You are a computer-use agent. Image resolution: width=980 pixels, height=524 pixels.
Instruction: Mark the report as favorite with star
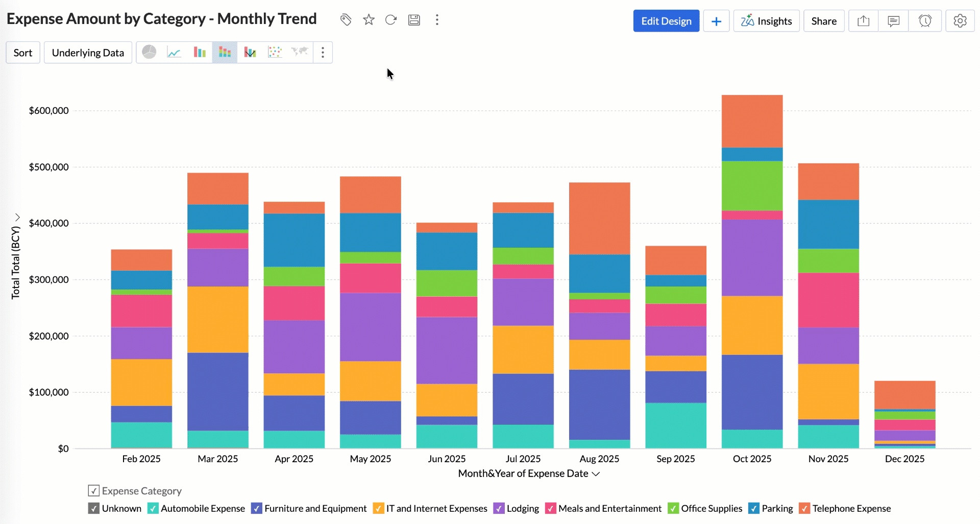tap(369, 20)
